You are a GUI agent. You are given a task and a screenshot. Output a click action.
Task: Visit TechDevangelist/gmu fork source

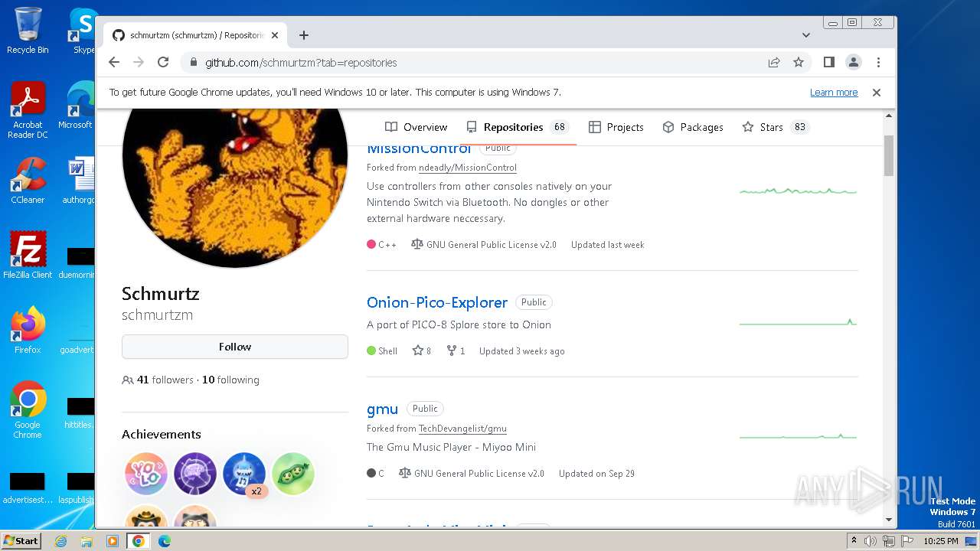pos(462,429)
